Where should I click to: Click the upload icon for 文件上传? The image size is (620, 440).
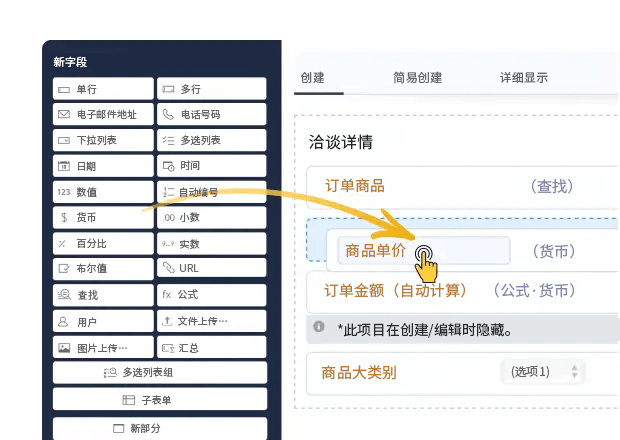click(x=167, y=321)
